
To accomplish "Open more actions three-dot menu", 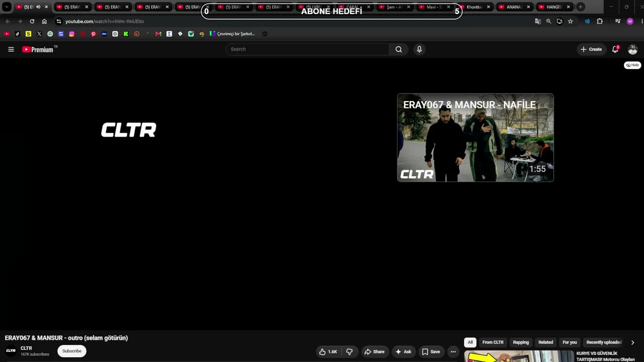I will pyautogui.click(x=453, y=352).
